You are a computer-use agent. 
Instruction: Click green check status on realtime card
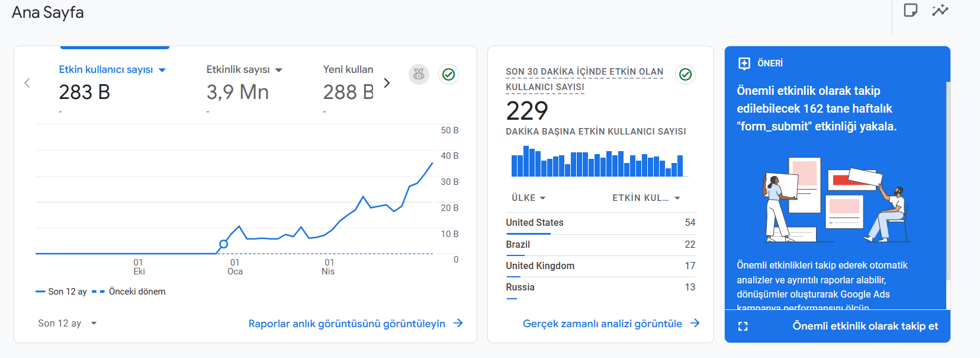coord(685,74)
